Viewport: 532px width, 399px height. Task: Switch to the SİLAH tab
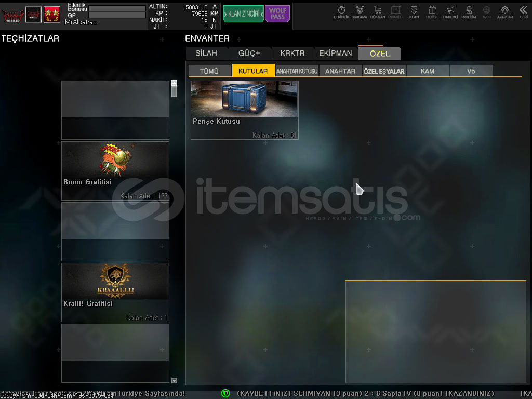click(x=206, y=54)
